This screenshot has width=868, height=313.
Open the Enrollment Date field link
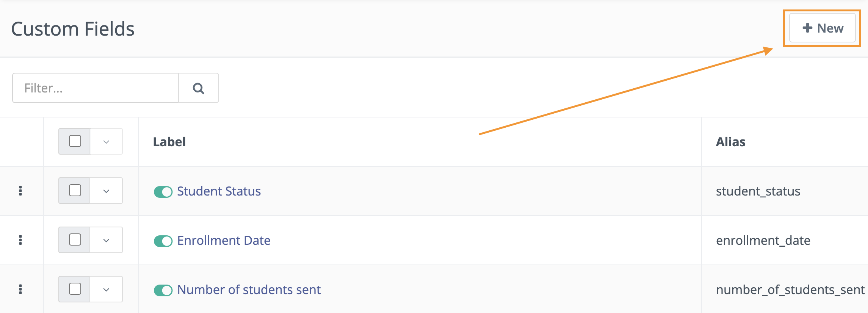pos(224,240)
